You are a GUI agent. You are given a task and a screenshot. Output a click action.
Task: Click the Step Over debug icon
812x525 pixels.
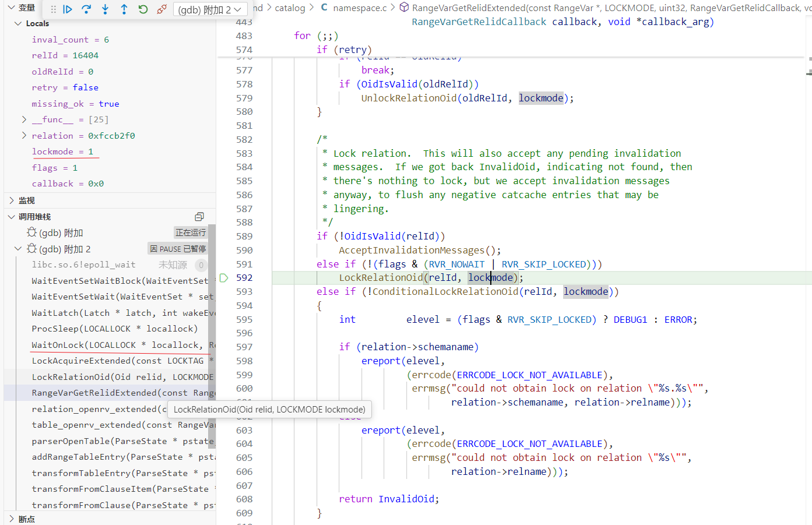[x=86, y=9]
